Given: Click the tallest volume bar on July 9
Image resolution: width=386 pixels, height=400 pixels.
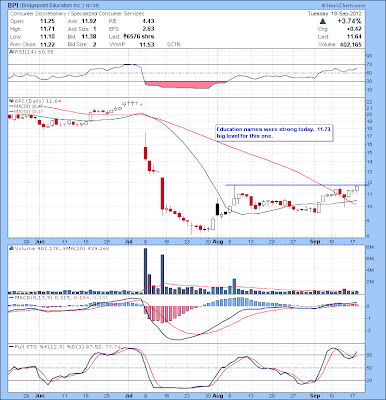Looking at the screenshot, I should tap(145, 271).
